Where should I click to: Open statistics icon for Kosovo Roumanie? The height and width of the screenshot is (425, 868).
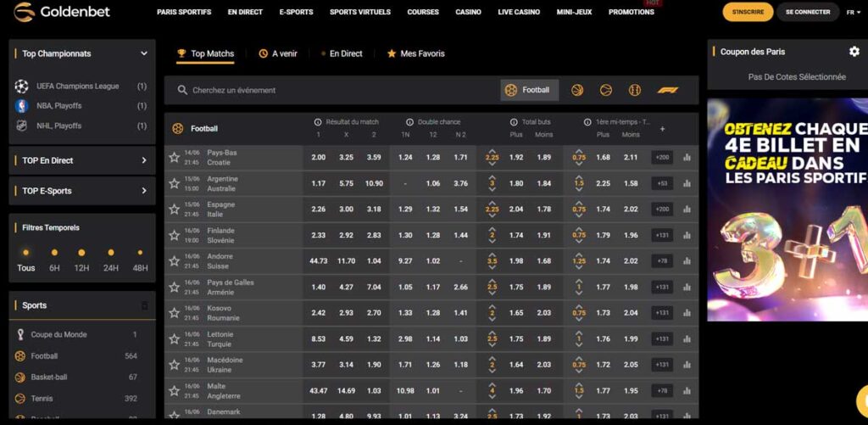tap(687, 312)
